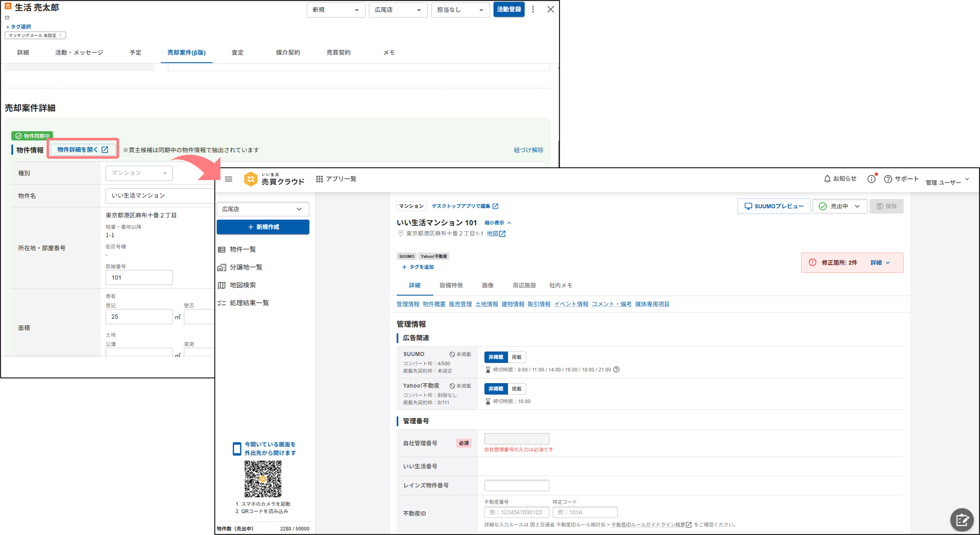Open サポート help icon
The width and height of the screenshot is (980, 535).
(888, 179)
